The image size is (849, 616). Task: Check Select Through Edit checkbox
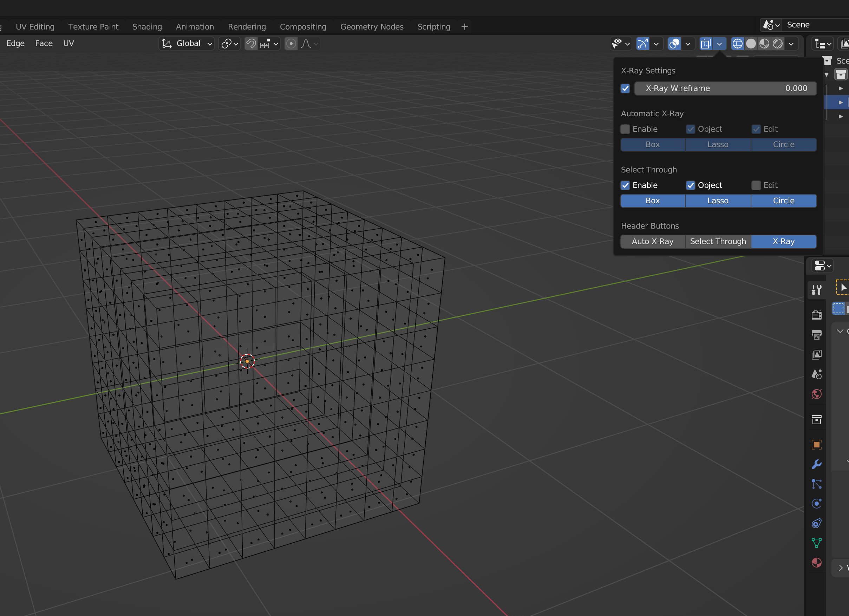756,185
